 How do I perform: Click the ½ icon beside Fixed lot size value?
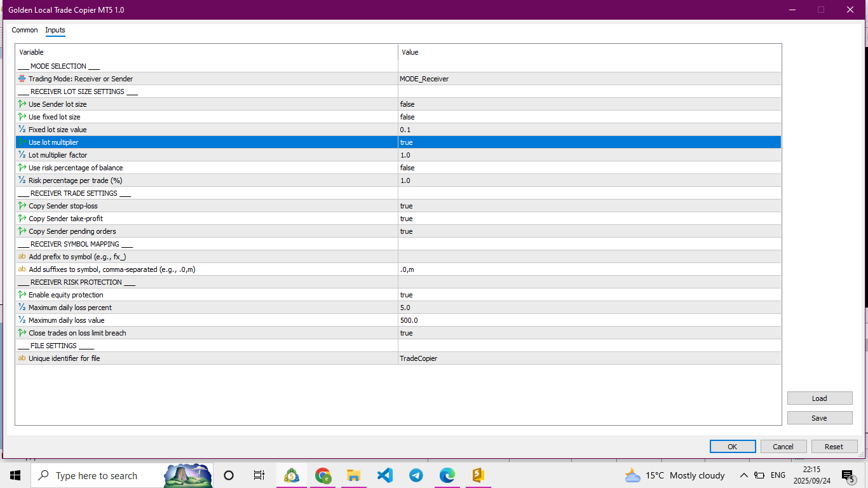click(x=22, y=130)
